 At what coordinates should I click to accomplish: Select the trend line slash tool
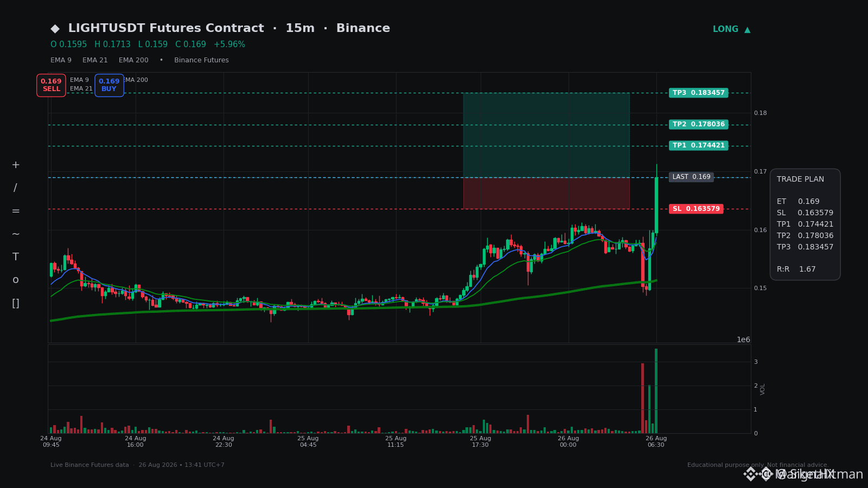click(x=15, y=188)
